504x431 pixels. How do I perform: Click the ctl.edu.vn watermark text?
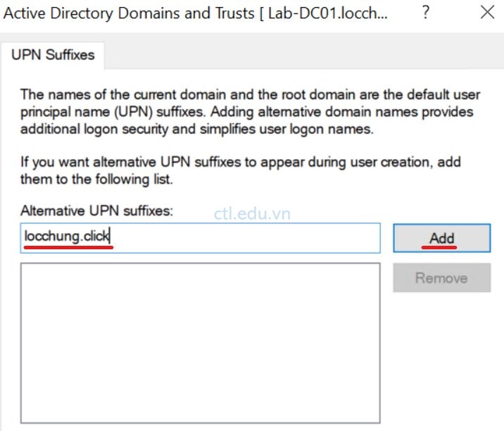click(252, 213)
